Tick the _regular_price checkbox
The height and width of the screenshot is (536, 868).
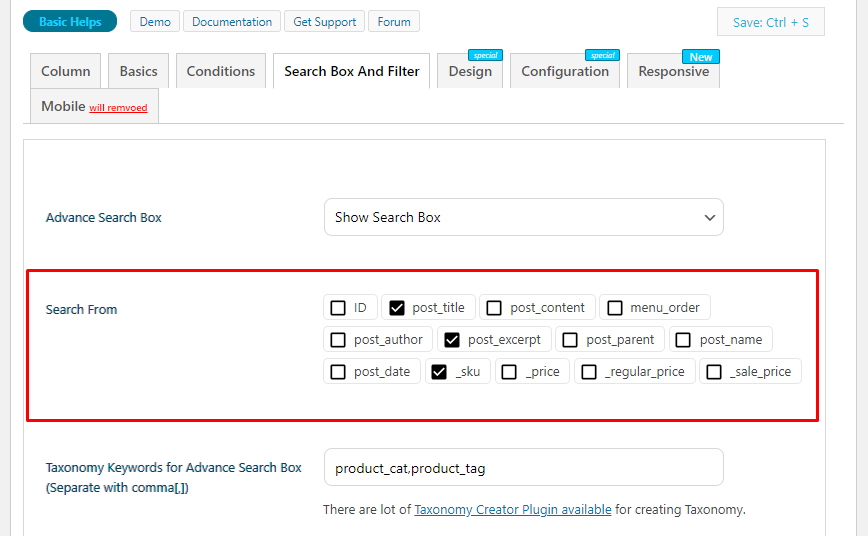(589, 372)
